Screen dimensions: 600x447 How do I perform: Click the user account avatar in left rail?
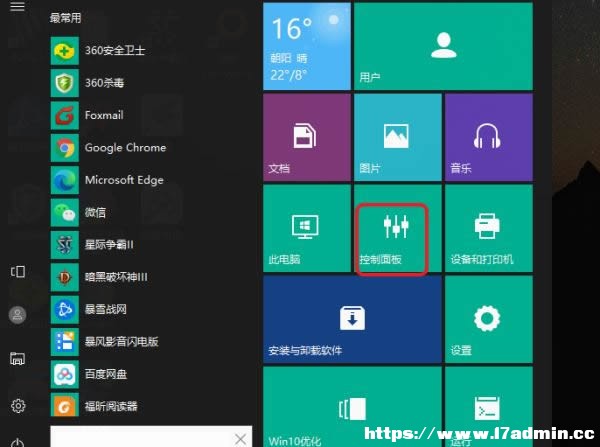pos(18,315)
